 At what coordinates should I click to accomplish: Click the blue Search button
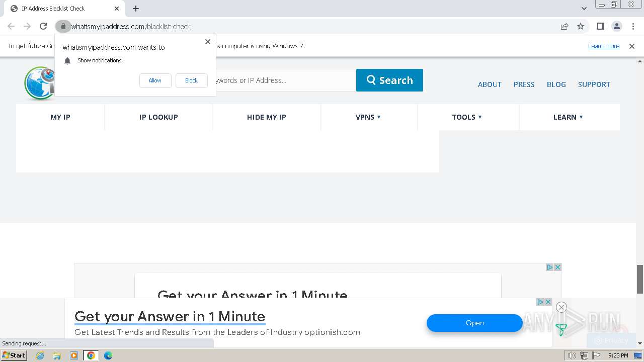coord(389,80)
